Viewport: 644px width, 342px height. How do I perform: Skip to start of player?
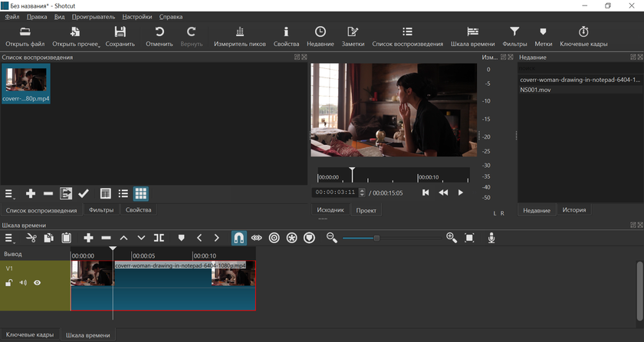click(426, 192)
